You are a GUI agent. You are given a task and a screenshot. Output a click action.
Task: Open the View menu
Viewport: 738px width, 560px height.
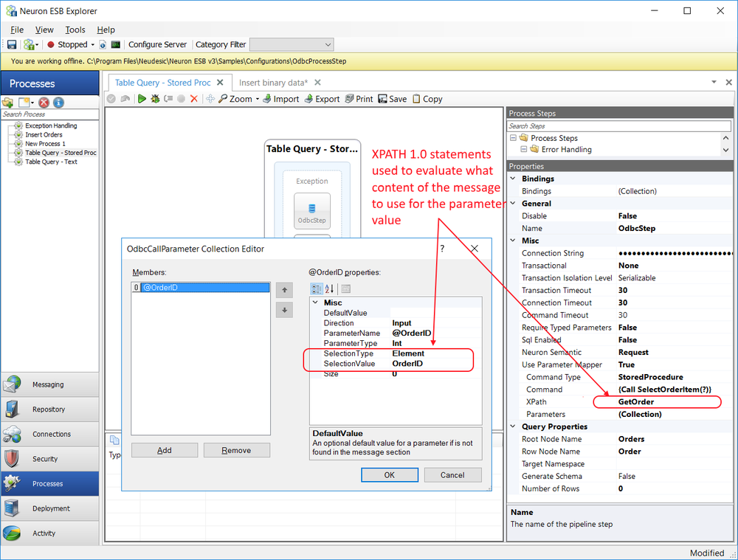point(44,30)
